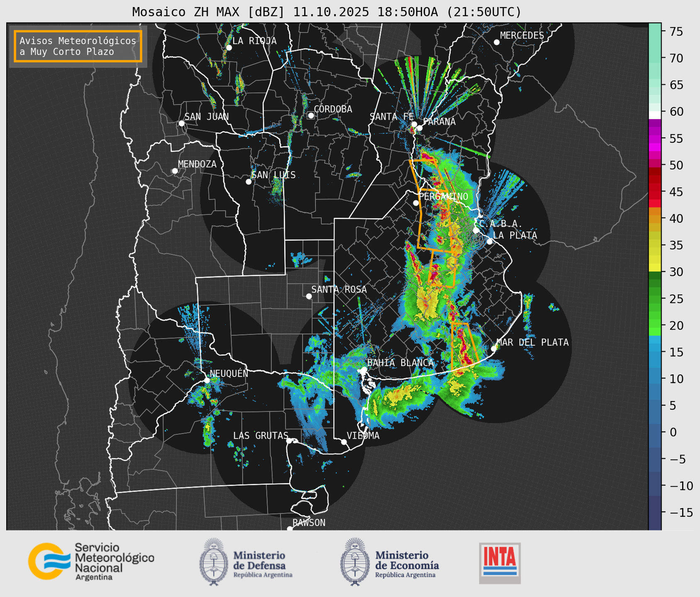The height and width of the screenshot is (597, 700).
Task: Click the Ministerio de Defensa coat of arms
Action: 214,562
